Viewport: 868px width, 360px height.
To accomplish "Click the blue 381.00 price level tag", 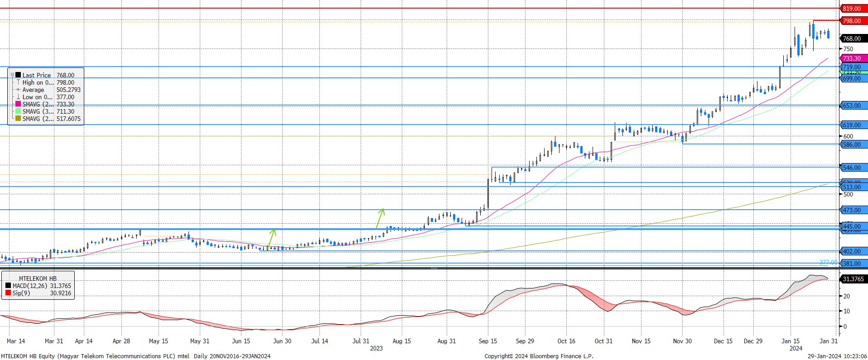I will pos(854,264).
